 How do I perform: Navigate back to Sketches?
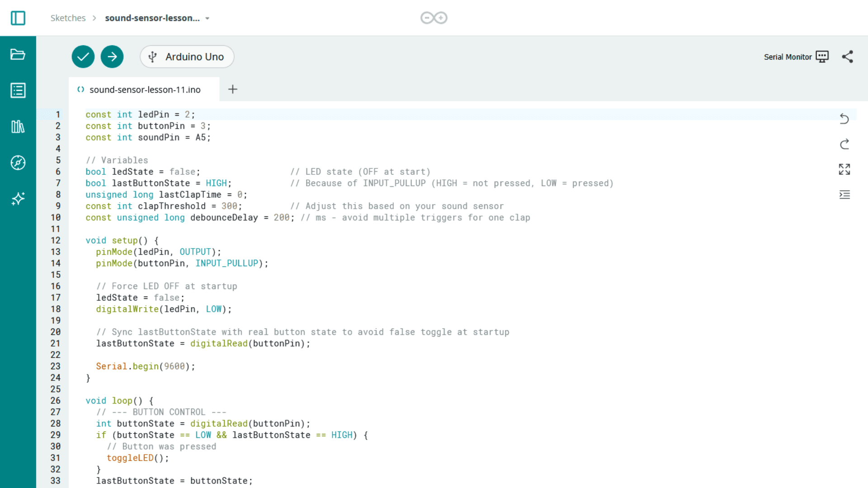pos(67,18)
